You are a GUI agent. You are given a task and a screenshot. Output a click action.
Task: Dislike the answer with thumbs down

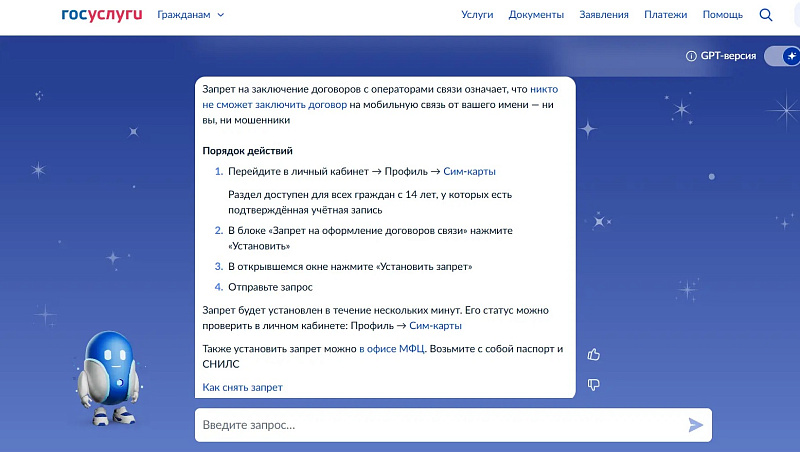(x=593, y=384)
